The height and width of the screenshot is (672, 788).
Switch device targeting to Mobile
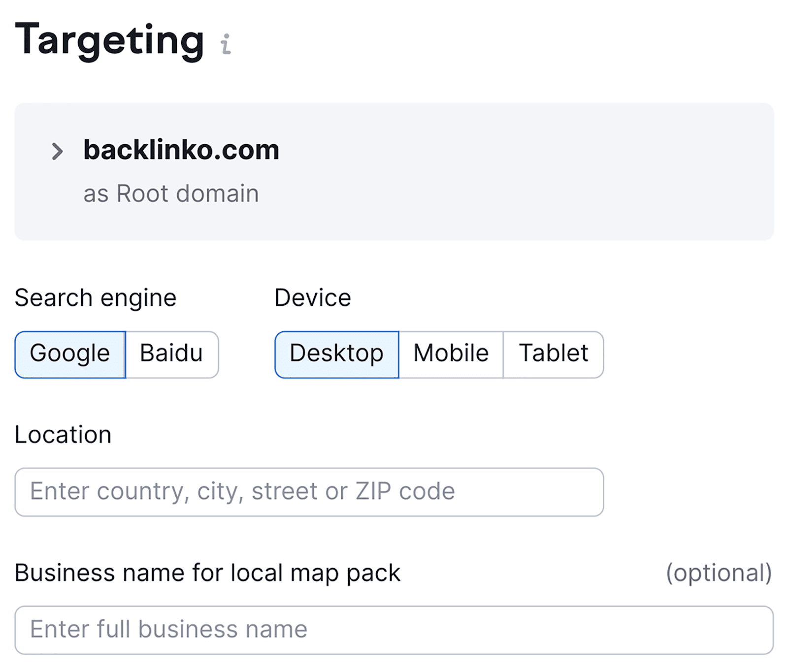(x=451, y=354)
